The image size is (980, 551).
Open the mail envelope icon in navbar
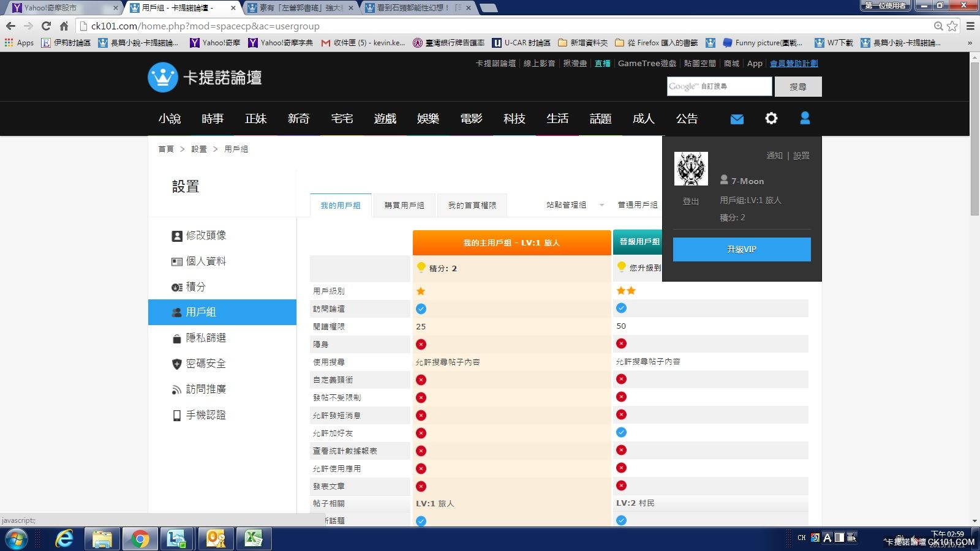[737, 119]
